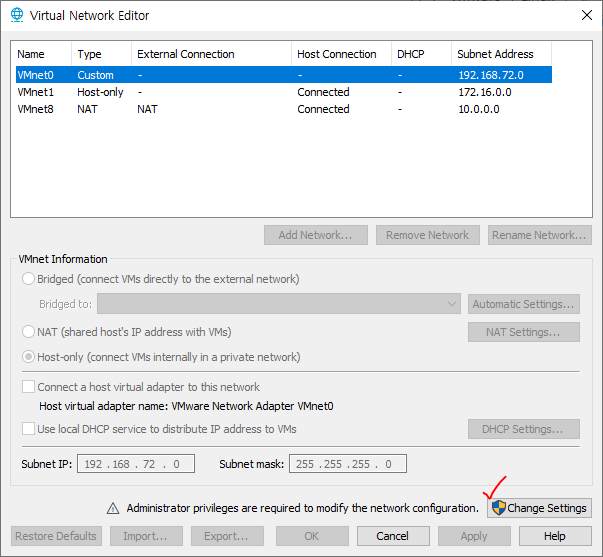
Task: Select the VMnet1 network row
Action: (x=284, y=92)
